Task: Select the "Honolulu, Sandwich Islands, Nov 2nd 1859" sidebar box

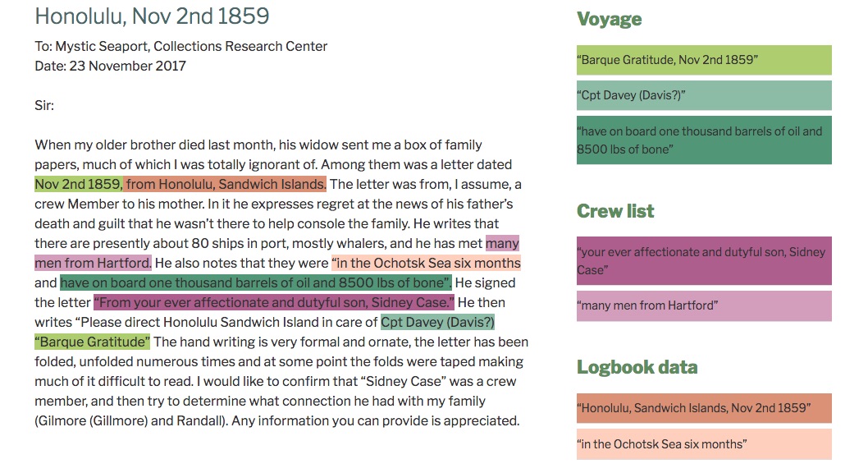Action: 703,408
